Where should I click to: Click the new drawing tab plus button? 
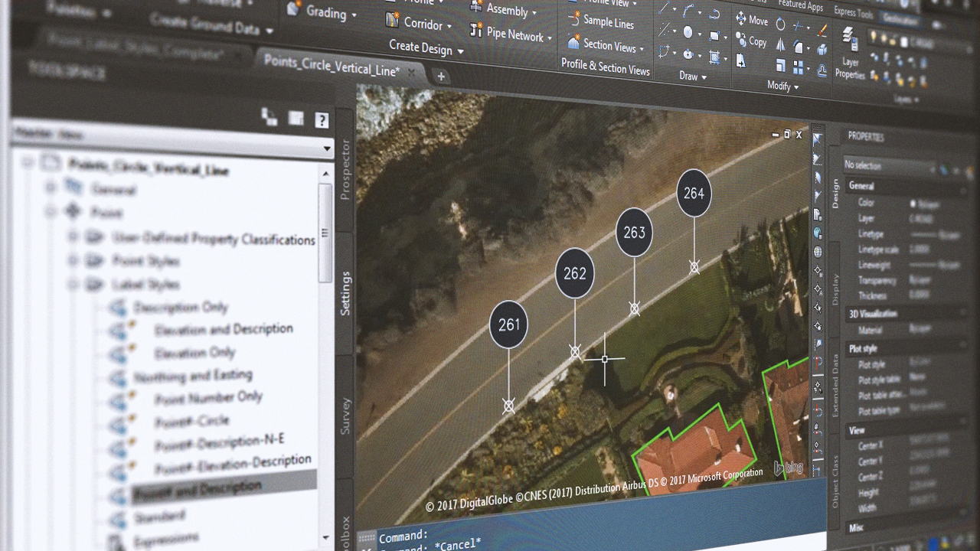coord(440,76)
